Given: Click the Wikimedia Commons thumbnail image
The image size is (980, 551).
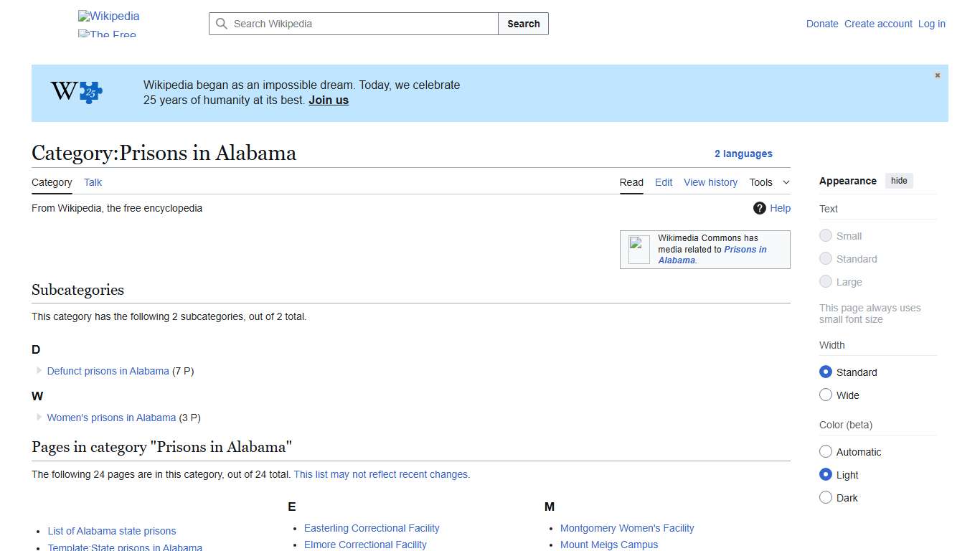Looking at the screenshot, I should click(x=638, y=248).
